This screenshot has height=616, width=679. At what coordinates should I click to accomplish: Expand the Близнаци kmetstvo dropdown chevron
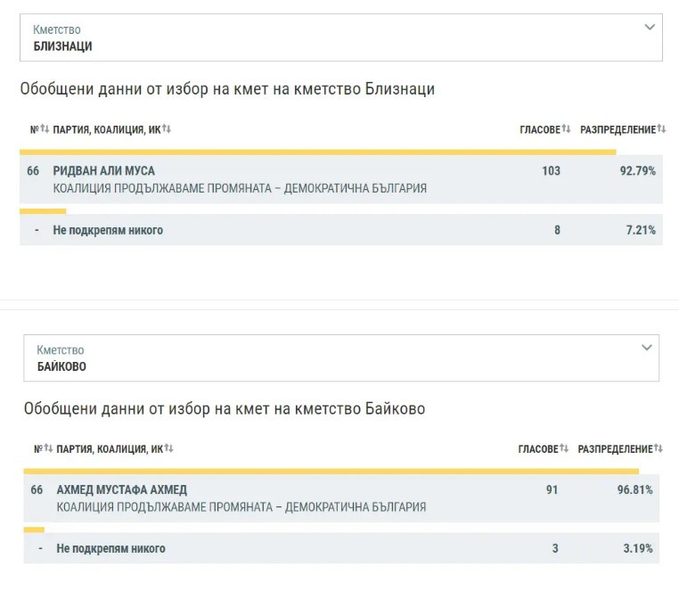click(x=650, y=28)
